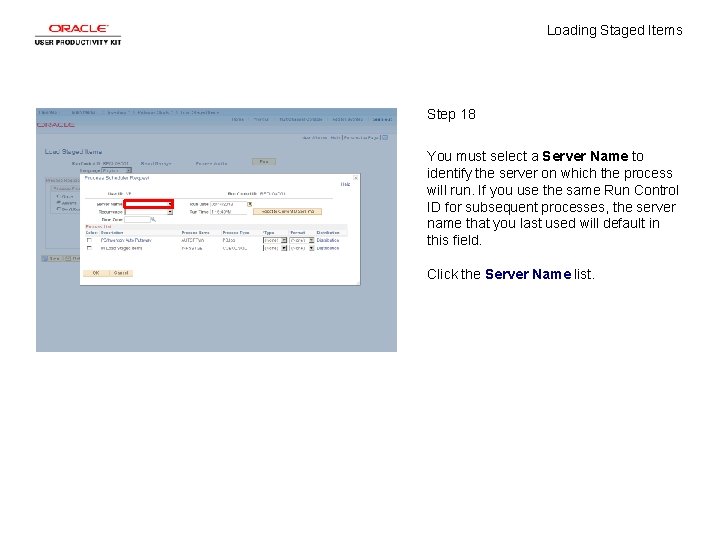
Task: Open the Language dropdown on background page
Action: pyautogui.click(x=117, y=170)
